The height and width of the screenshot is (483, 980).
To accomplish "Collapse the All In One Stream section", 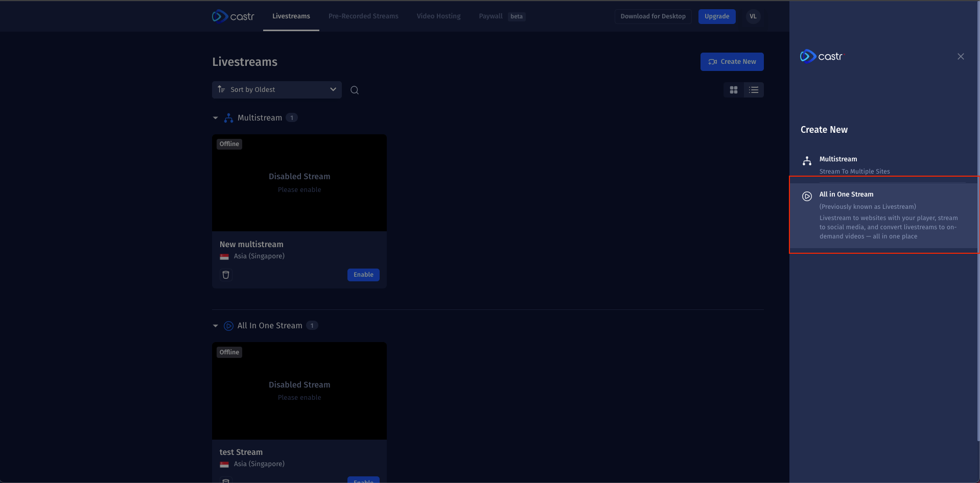I will pyautogui.click(x=216, y=326).
